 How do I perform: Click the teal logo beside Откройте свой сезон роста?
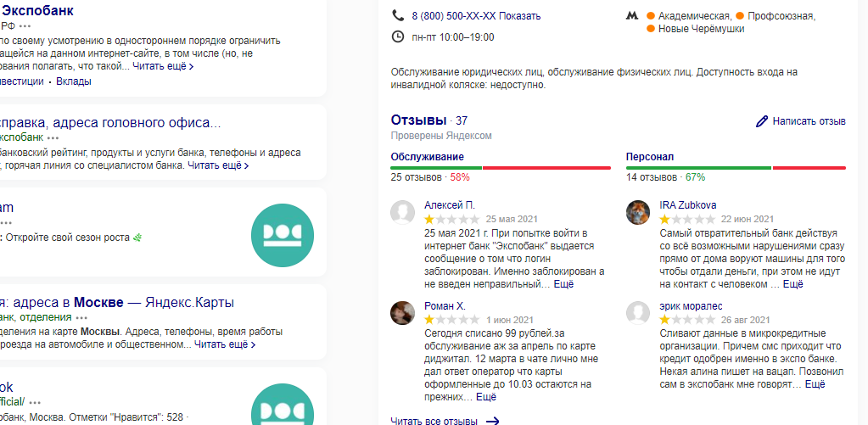pyautogui.click(x=283, y=235)
